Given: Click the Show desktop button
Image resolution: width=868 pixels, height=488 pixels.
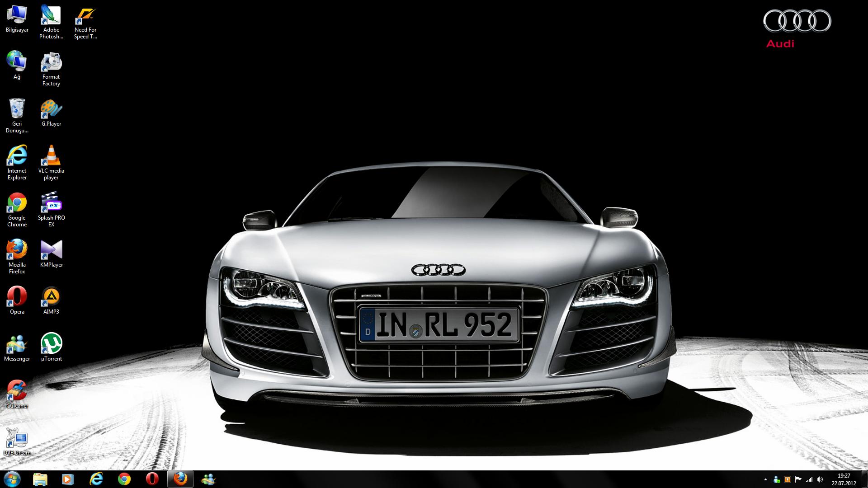Looking at the screenshot, I should [865, 479].
